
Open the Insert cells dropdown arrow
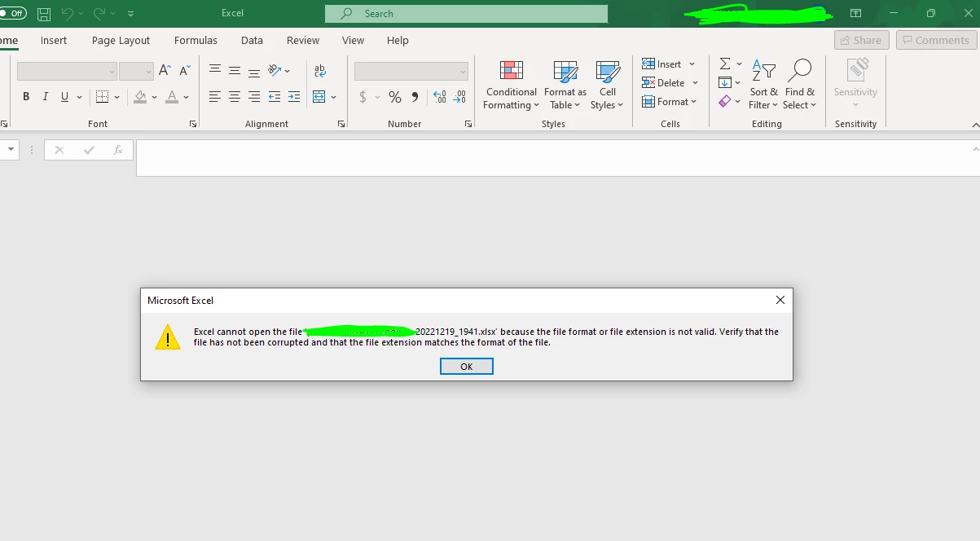(692, 64)
